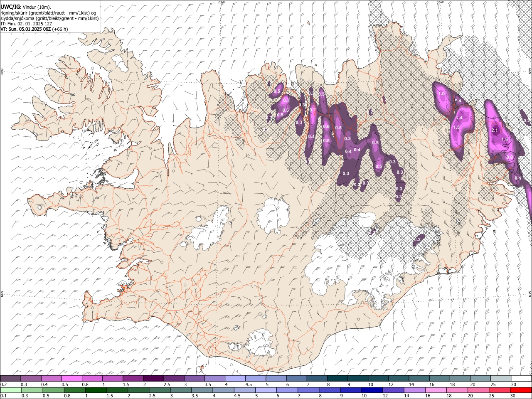Click the '1.0' precipitation value on the map
532x399 pixels.
pos(441,94)
